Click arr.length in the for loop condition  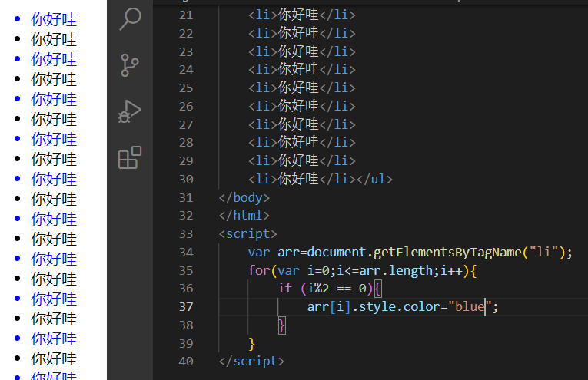396,270
